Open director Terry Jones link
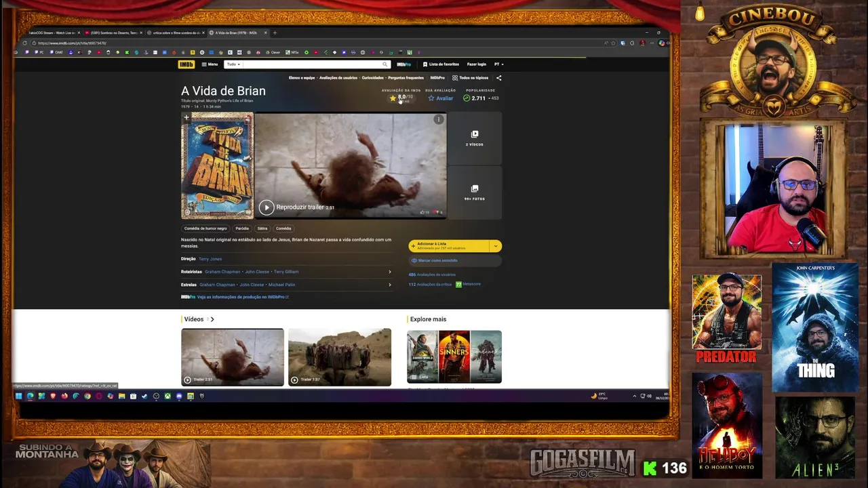This screenshot has width=868, height=488. click(210, 259)
